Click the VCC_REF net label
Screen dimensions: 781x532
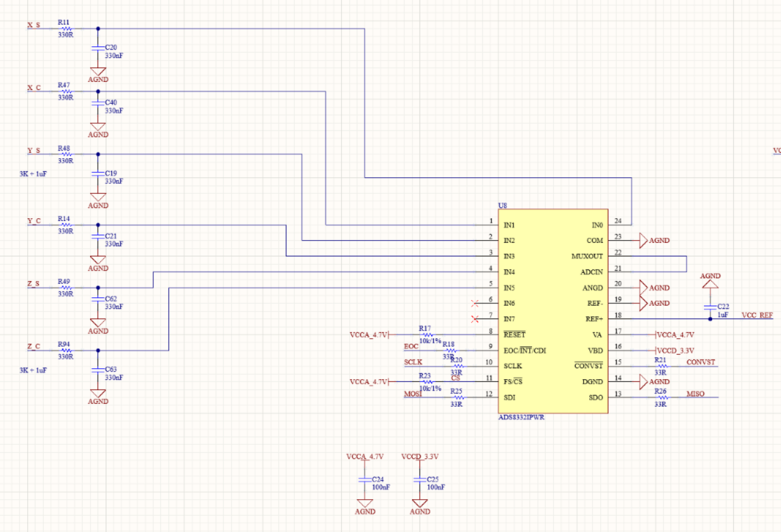pos(757,315)
